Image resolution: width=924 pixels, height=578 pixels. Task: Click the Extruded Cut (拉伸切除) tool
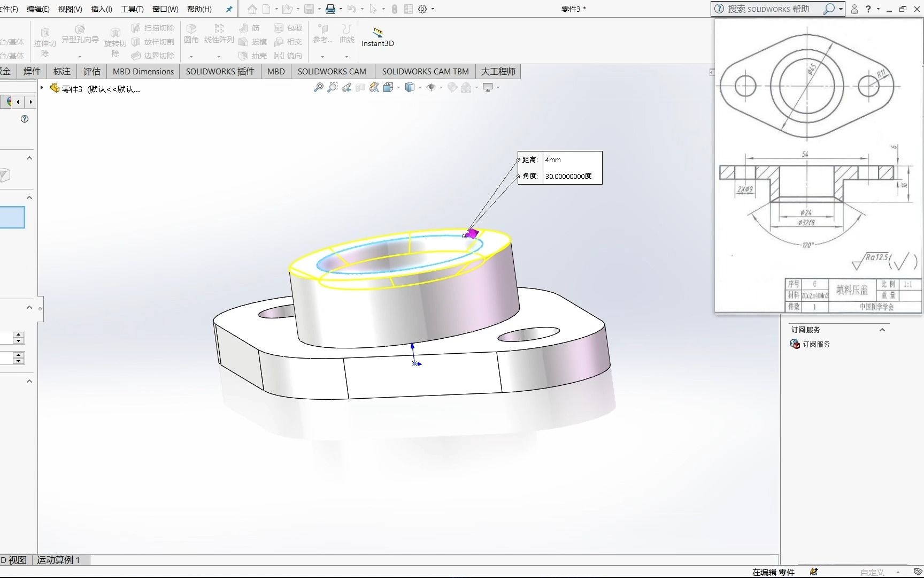coord(45,42)
